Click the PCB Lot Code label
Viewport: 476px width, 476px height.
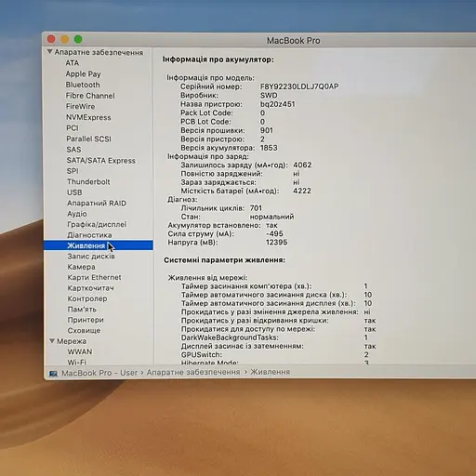(205, 122)
